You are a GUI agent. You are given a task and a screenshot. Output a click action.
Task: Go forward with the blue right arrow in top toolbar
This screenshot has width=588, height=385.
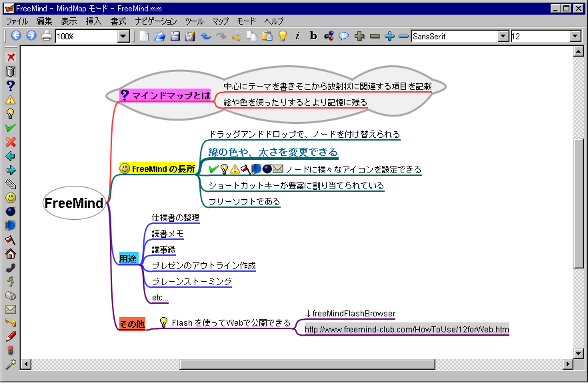tap(31, 36)
